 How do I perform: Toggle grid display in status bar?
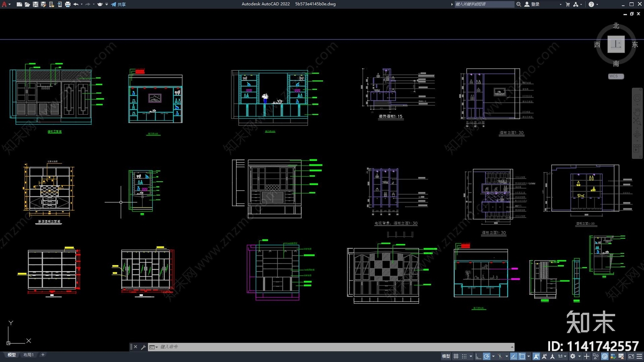click(456, 356)
